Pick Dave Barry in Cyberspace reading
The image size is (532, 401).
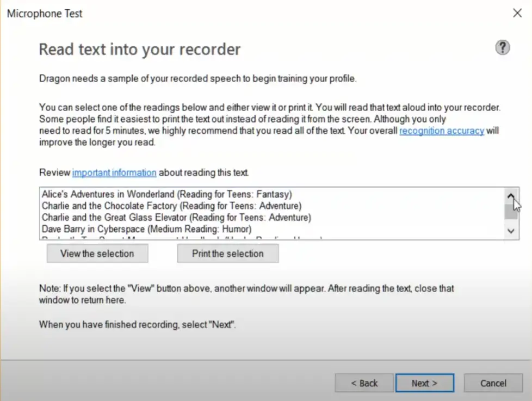click(146, 229)
